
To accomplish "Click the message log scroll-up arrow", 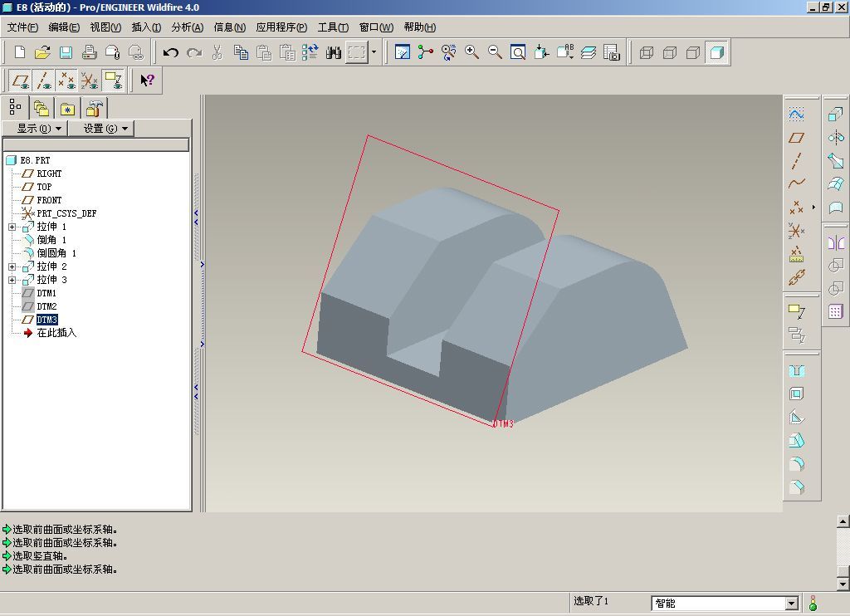I will pos(843,521).
